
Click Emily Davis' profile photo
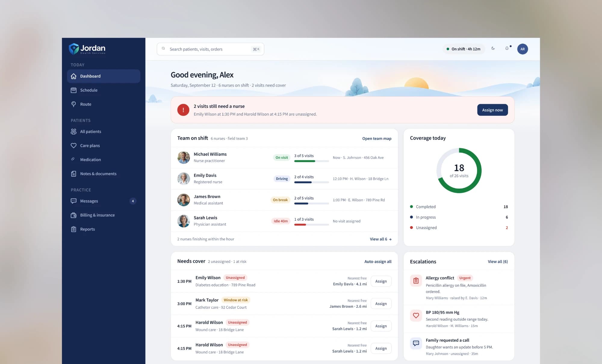pos(184,179)
